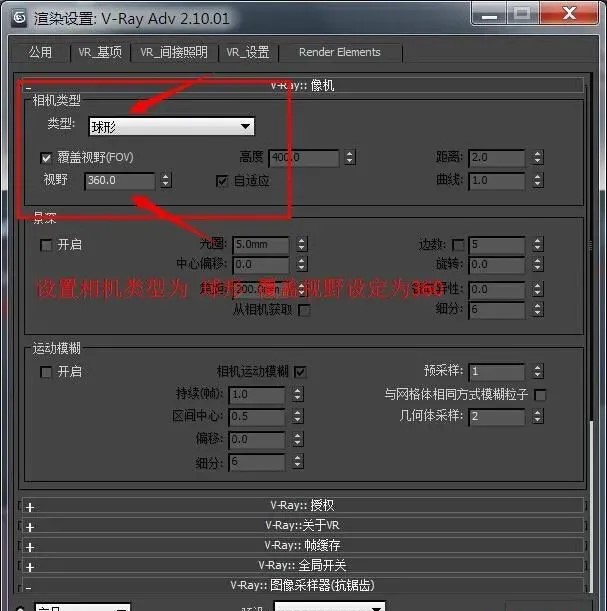This screenshot has width=607, height=611.
Task: Click the spinner beside 曲线 field
Action: coord(538,181)
